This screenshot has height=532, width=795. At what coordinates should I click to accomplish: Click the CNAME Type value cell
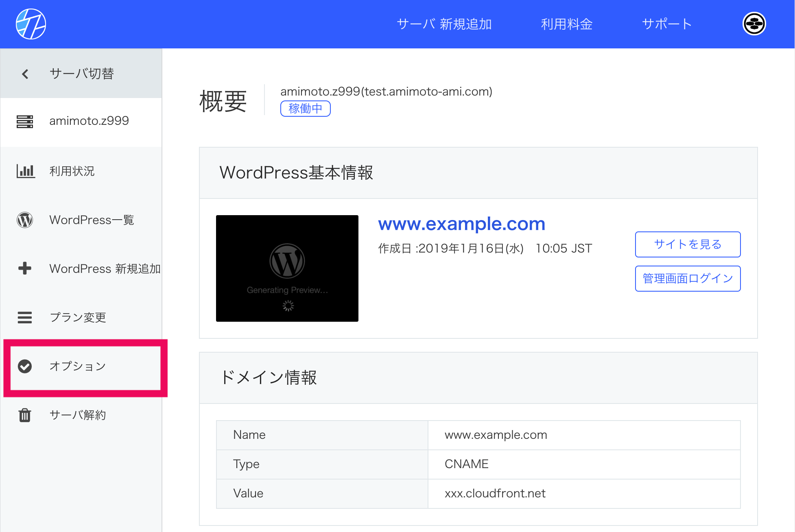(x=584, y=464)
